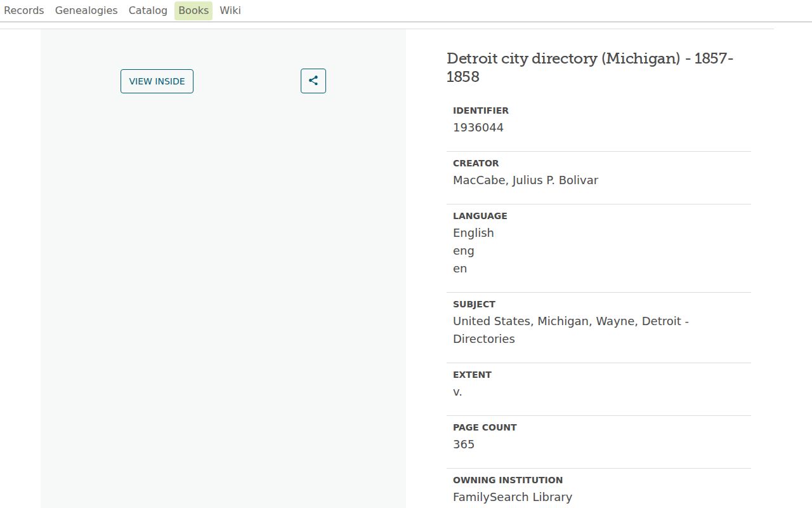Open the Catalog tab
Image resolution: width=812 pixels, height=508 pixels.
click(x=148, y=10)
